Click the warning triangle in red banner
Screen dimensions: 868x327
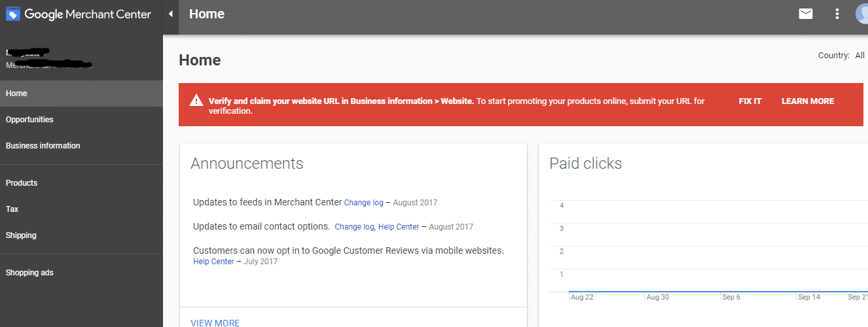(x=196, y=101)
